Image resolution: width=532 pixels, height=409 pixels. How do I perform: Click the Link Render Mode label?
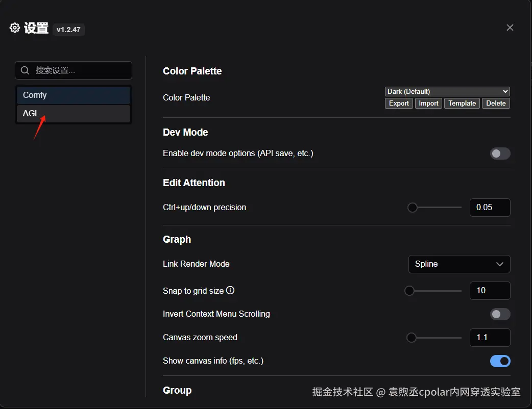click(196, 264)
